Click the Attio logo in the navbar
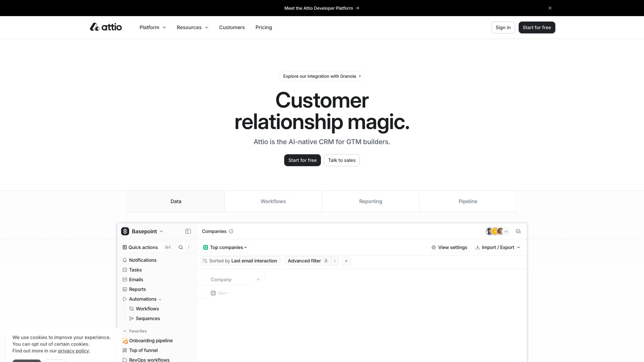This screenshot has width=644, height=362. [x=106, y=27]
